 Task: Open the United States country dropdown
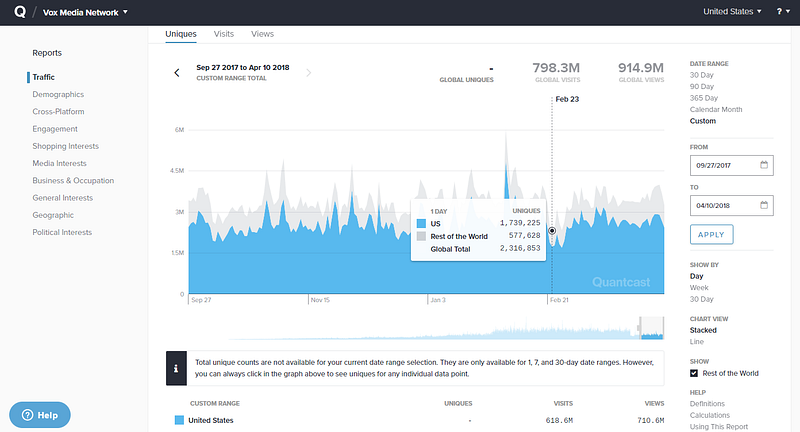point(732,12)
